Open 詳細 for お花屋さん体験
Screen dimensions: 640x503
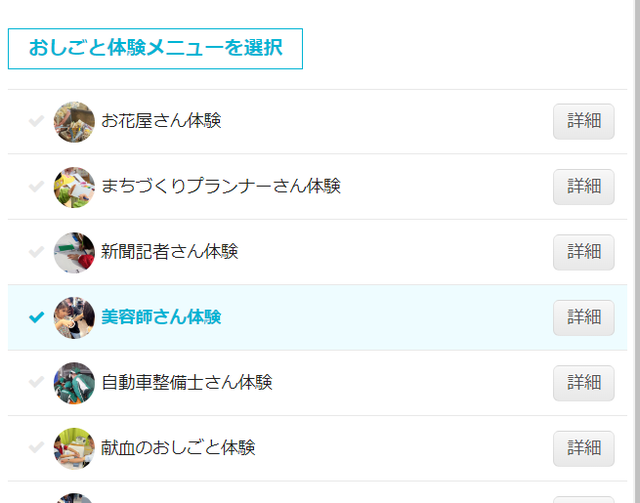pyautogui.click(x=584, y=121)
